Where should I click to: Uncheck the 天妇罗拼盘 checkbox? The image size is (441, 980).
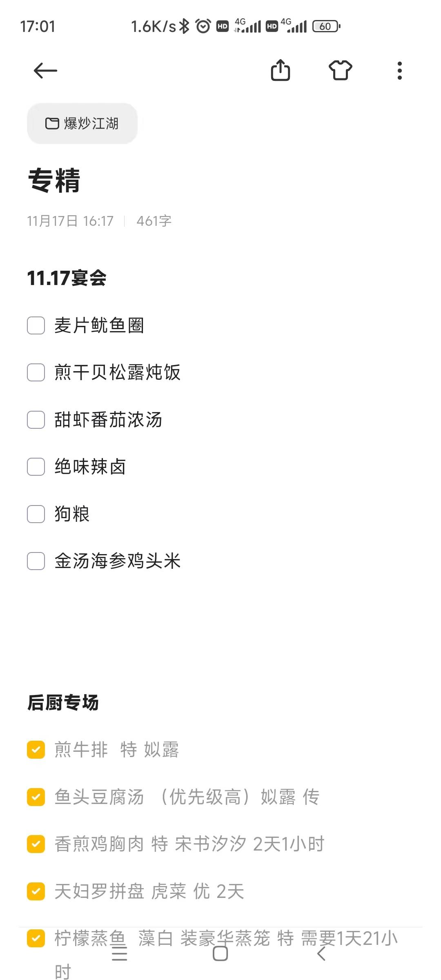tap(36, 891)
